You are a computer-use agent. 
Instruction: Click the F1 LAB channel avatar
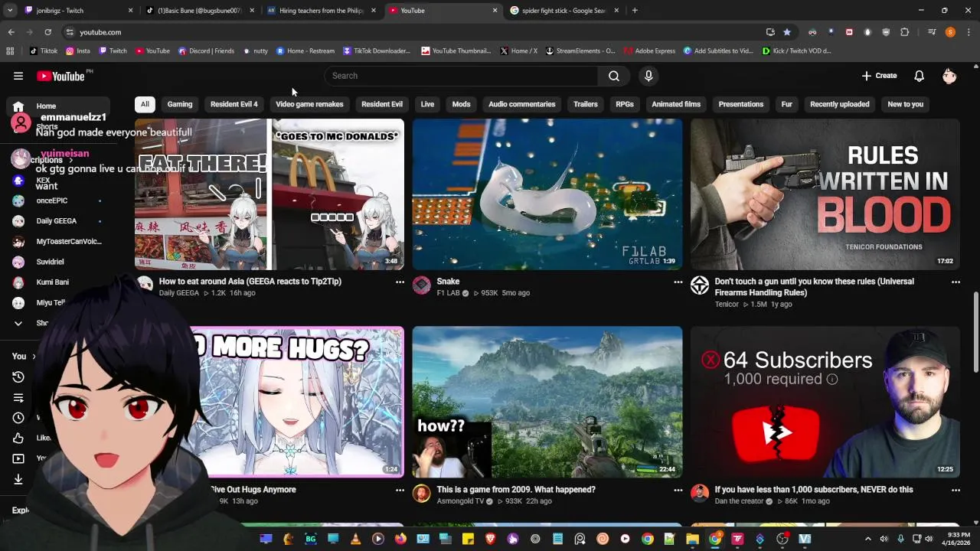tap(422, 285)
